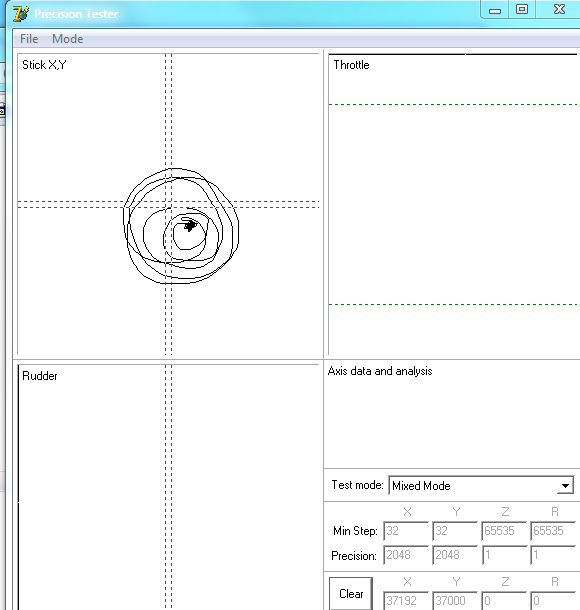The image size is (580, 610).
Task: Select the Mixed Mode combo box
Action: coord(481,486)
